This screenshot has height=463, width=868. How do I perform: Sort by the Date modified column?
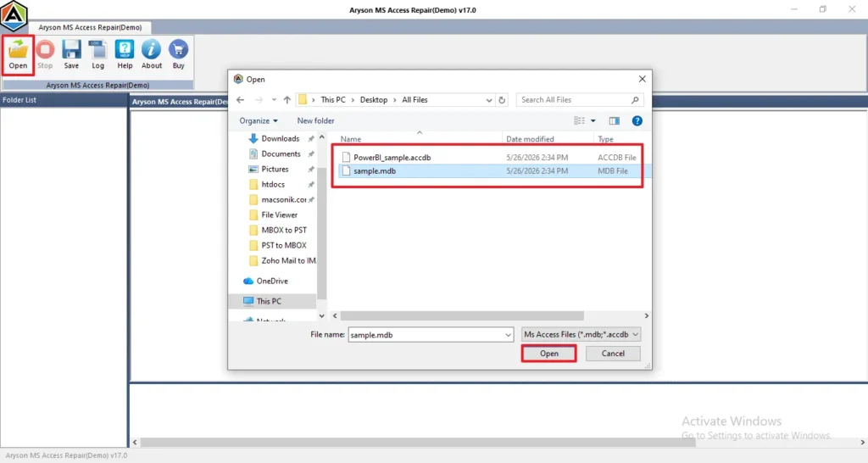[x=530, y=139]
